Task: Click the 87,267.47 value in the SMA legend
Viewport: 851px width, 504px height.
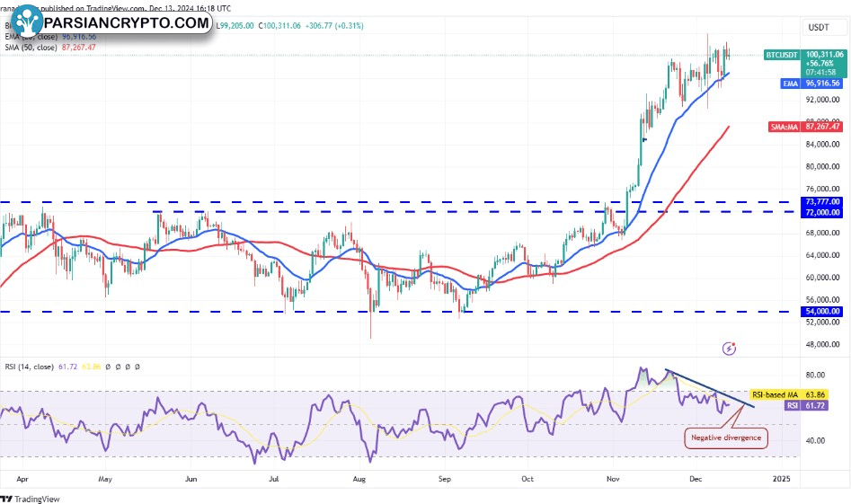Action: 79,48
